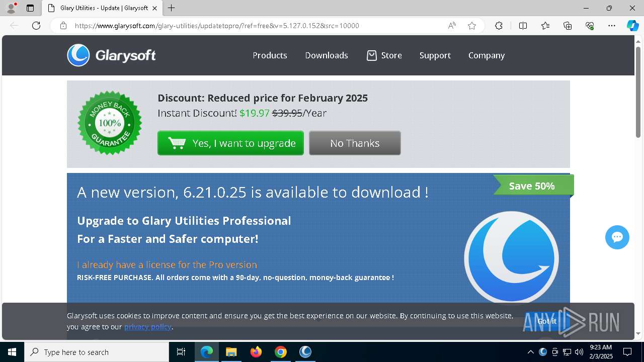Open the Edge profile icon
Screen dimensions: 644x362
[11, 8]
